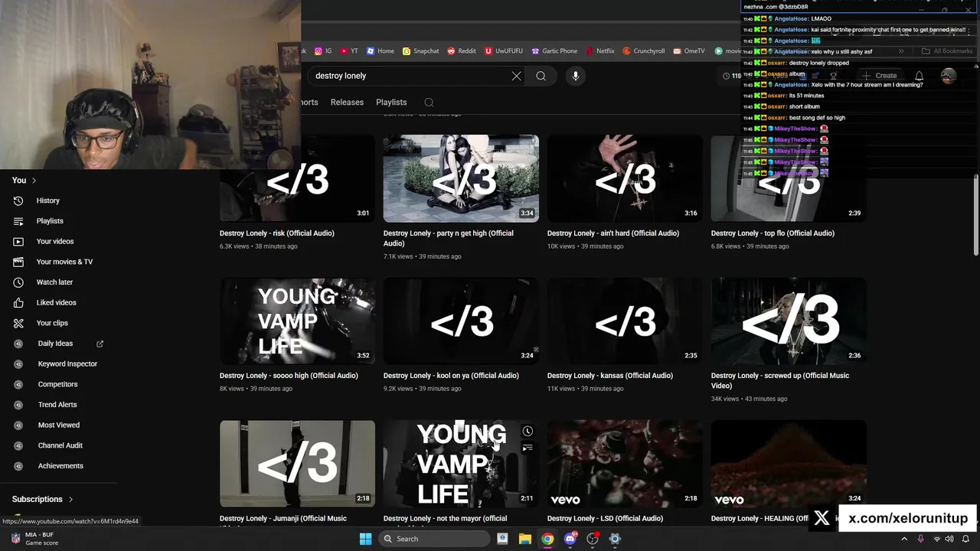Click the search magnifier button
The height and width of the screenshot is (551, 980).
541,76
